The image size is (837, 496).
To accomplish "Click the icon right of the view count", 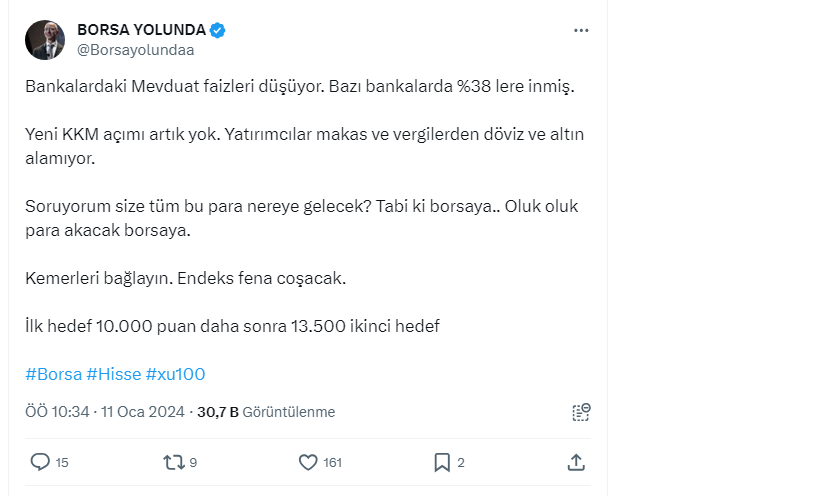I will coord(581,412).
